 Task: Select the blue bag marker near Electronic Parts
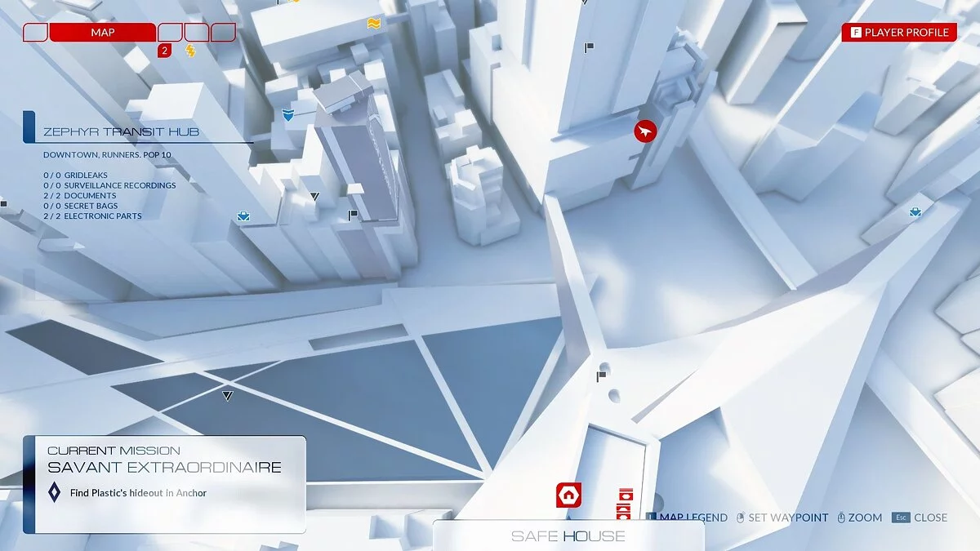[243, 216]
